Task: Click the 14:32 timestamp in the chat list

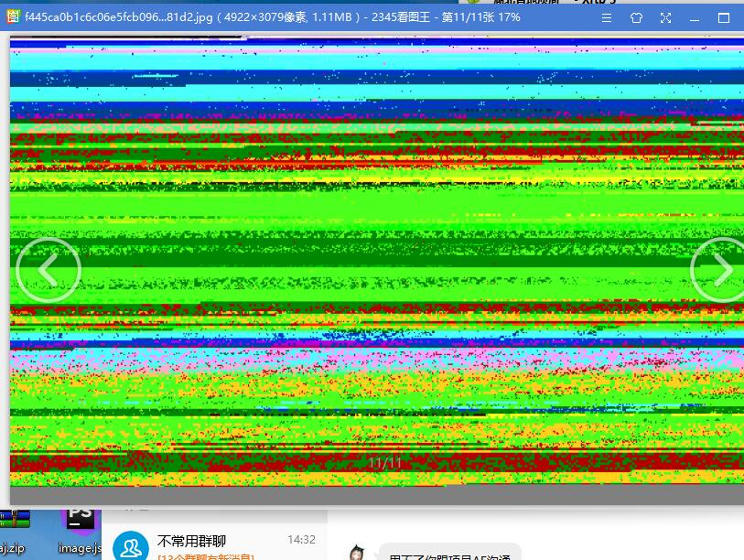Action: [x=301, y=540]
